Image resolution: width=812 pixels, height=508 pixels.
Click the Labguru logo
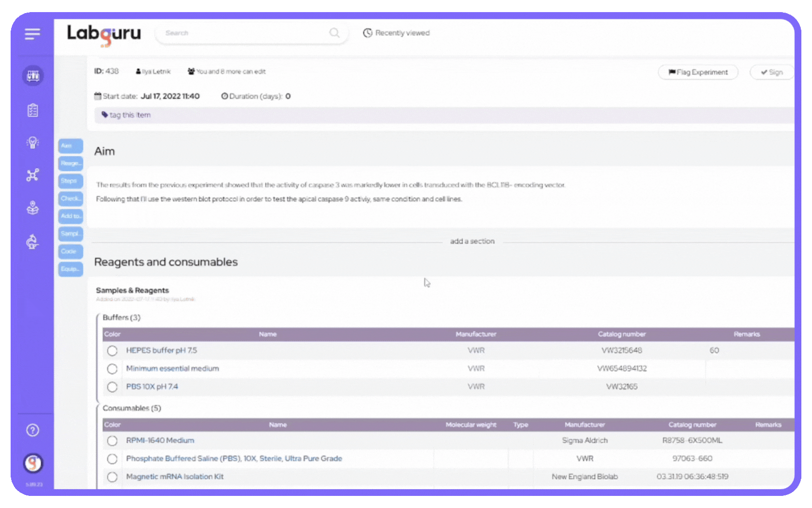click(103, 35)
